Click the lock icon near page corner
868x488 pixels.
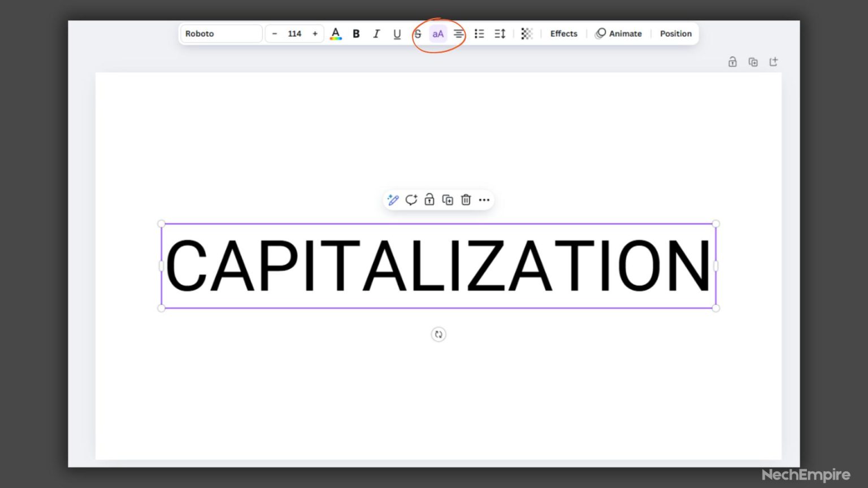pos(732,62)
